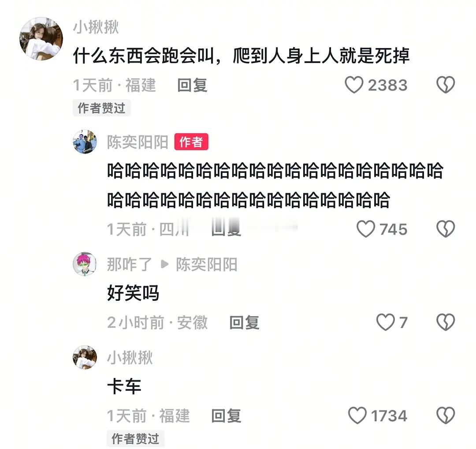Like 小揪揪's comment with 2383 likes

[354, 85]
